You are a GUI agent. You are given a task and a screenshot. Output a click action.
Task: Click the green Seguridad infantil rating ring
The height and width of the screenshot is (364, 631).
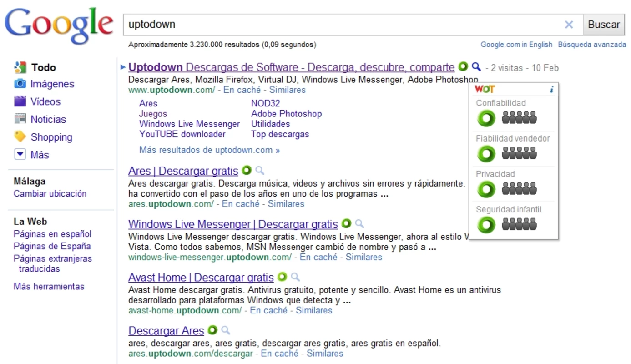[486, 225]
